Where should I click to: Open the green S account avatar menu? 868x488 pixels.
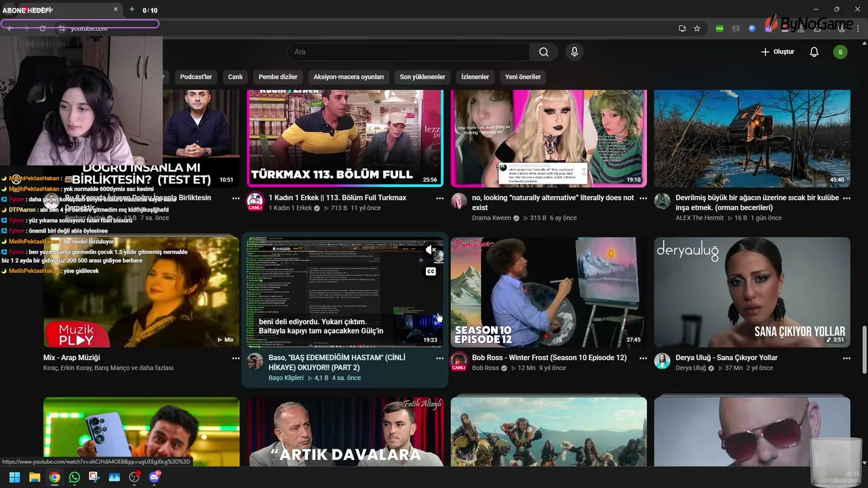tap(840, 52)
